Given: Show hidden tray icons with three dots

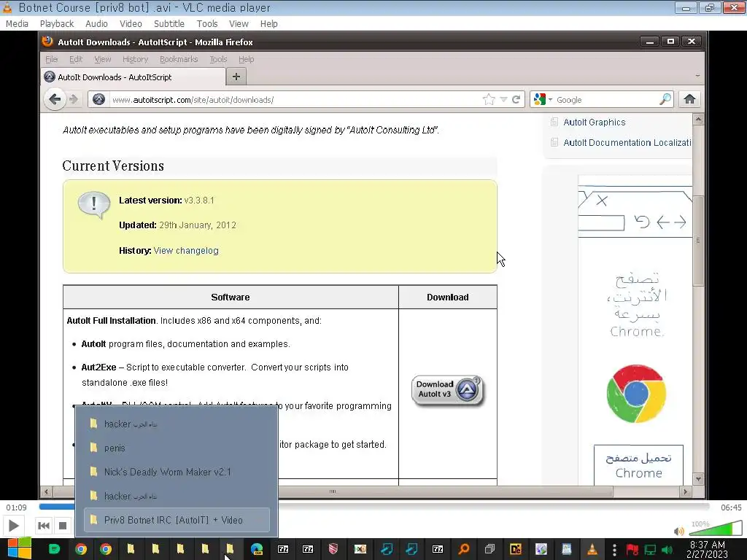Looking at the screenshot, I should point(614,550).
